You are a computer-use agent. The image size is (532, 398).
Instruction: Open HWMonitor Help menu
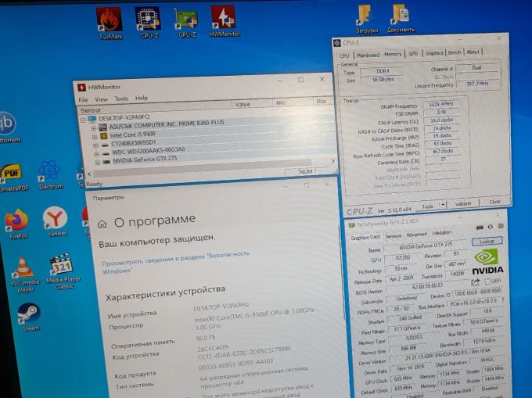tap(142, 98)
